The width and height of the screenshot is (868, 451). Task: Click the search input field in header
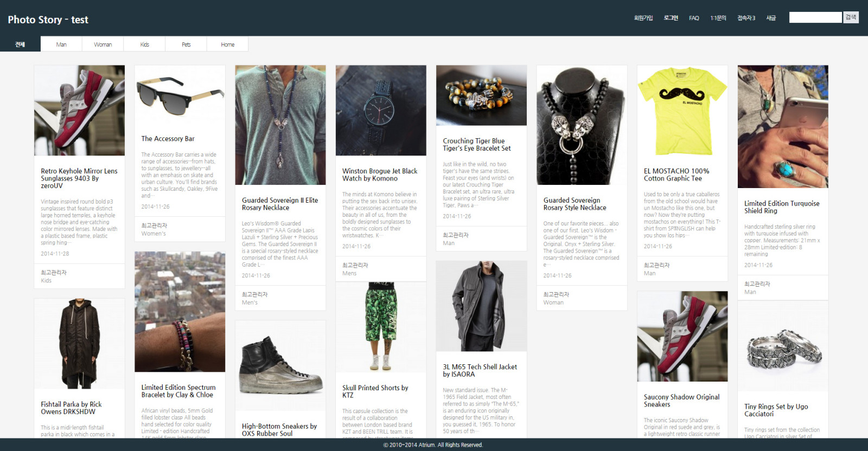(815, 17)
